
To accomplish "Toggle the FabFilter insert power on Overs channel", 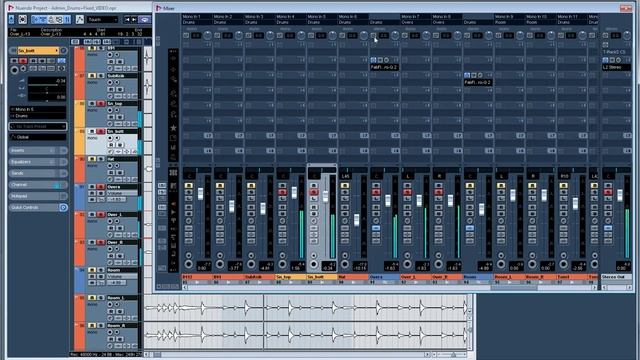I will [373, 60].
